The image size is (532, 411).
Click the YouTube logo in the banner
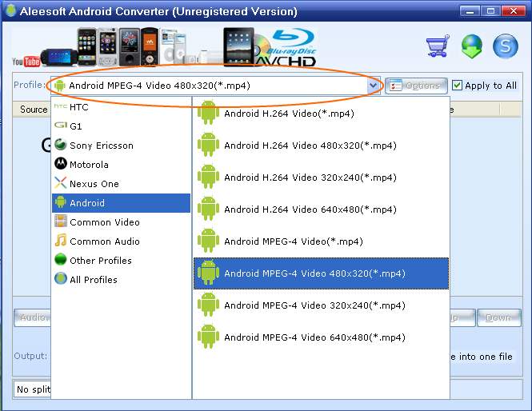point(26,61)
